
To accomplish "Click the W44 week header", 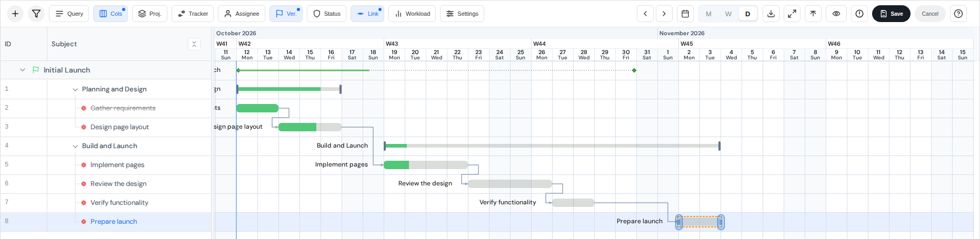I will click(x=605, y=44).
